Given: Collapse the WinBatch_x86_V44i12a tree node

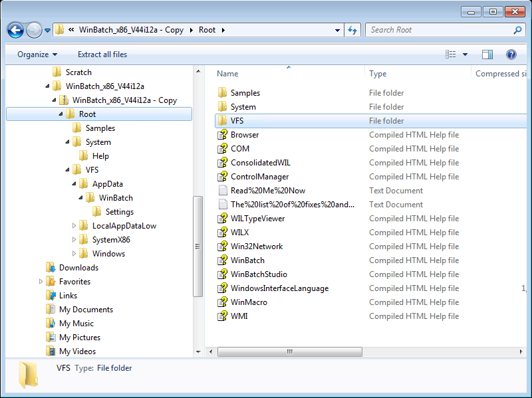Looking at the screenshot, I should pyautogui.click(x=47, y=86).
